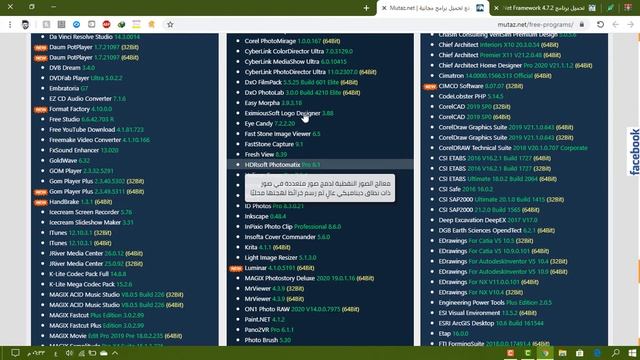Open Etap 16.0.0 link

453,333
